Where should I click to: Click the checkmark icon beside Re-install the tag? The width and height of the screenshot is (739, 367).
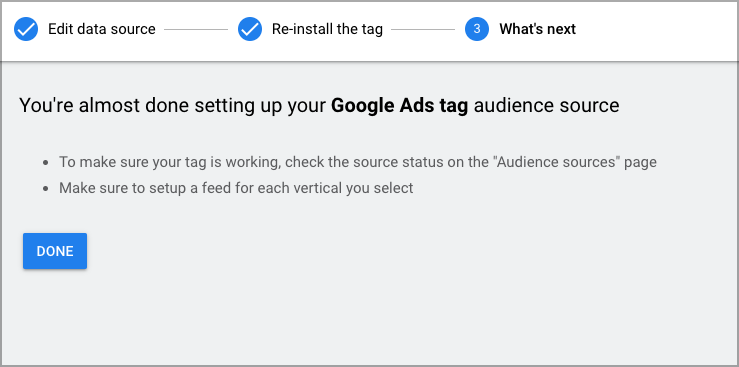tap(250, 29)
